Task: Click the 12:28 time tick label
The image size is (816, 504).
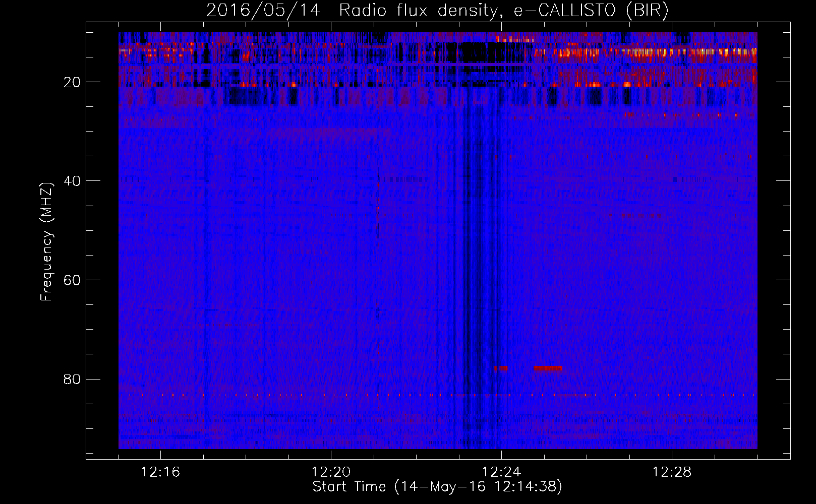Action: pyautogui.click(x=672, y=472)
